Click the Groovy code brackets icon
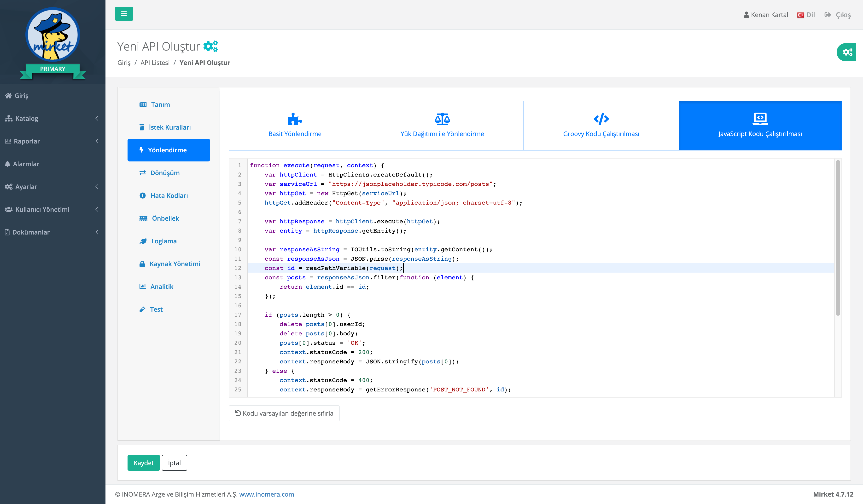 pos(601,119)
